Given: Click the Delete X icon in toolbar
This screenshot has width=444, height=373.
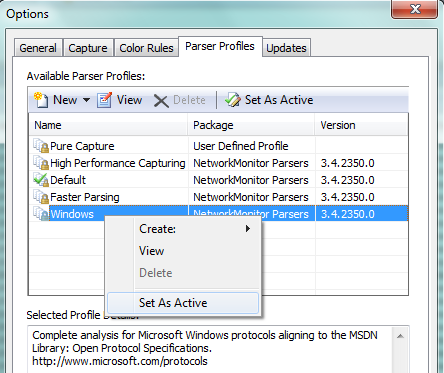Looking at the screenshot, I should click(x=161, y=101).
